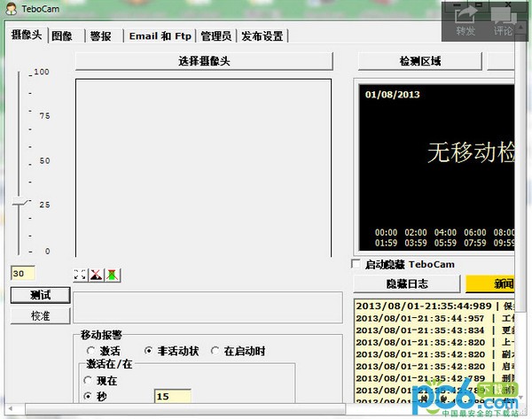This screenshot has height=419, width=532.
Task: Click the threshold field showing 30
Action: point(23,273)
